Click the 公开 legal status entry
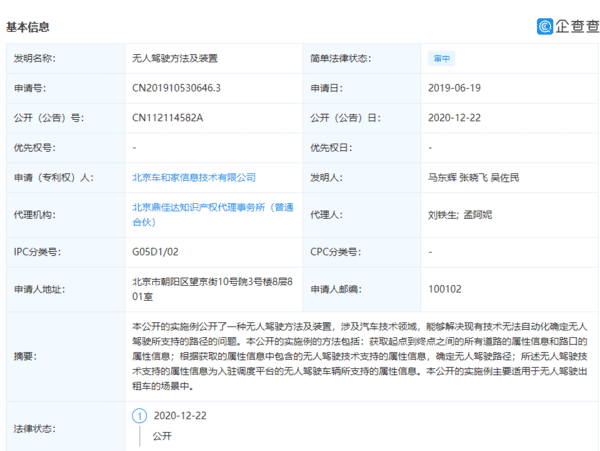Viewport: 600px width, 451px height. tap(162, 436)
